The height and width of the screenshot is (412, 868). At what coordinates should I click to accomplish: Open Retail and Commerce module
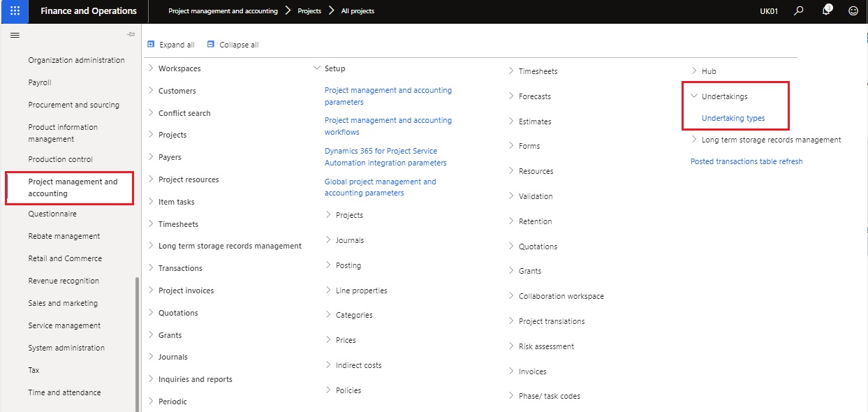coord(65,258)
